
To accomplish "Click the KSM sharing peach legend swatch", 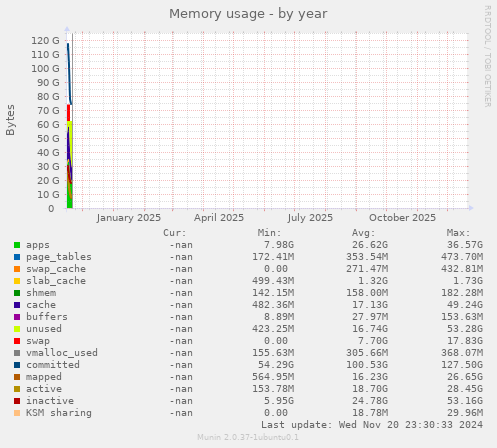I will coord(17,413).
